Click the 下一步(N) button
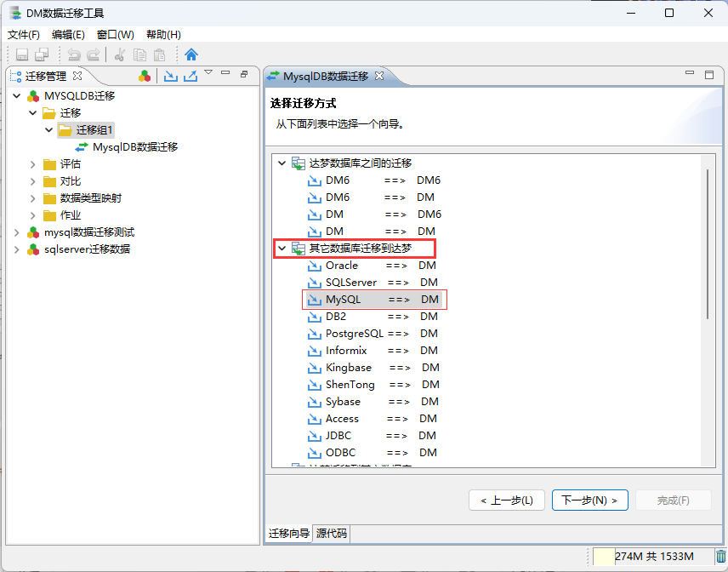The height and width of the screenshot is (572, 728). pyautogui.click(x=589, y=500)
